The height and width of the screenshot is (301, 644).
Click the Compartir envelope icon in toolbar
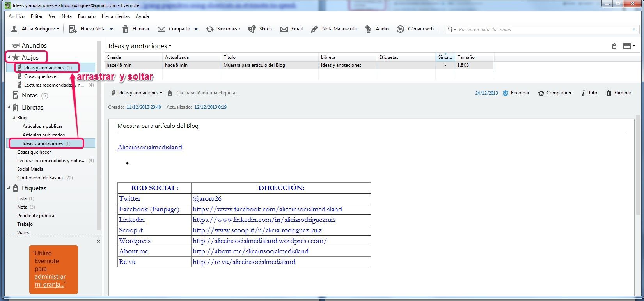click(161, 29)
